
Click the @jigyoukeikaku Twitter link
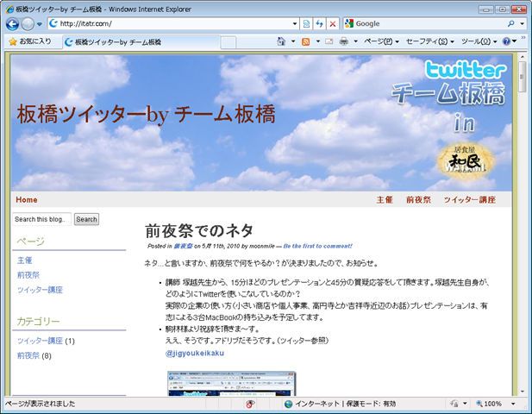tap(194, 353)
